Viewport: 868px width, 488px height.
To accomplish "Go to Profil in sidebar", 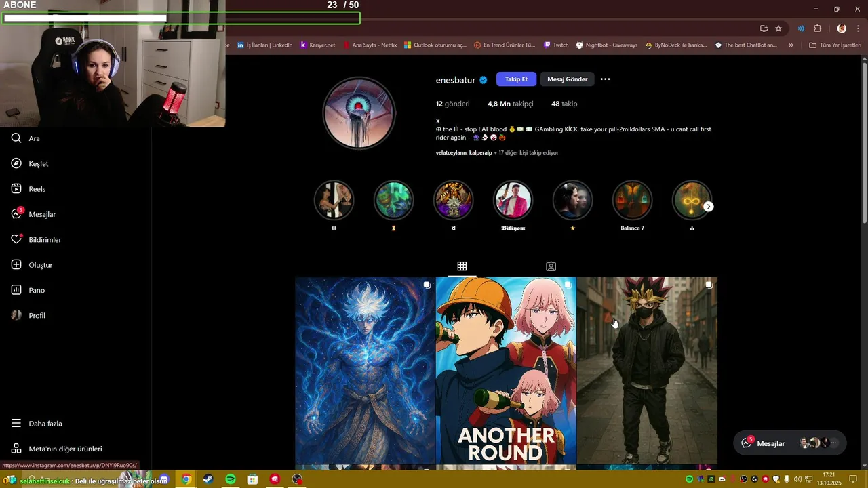I will [28, 315].
